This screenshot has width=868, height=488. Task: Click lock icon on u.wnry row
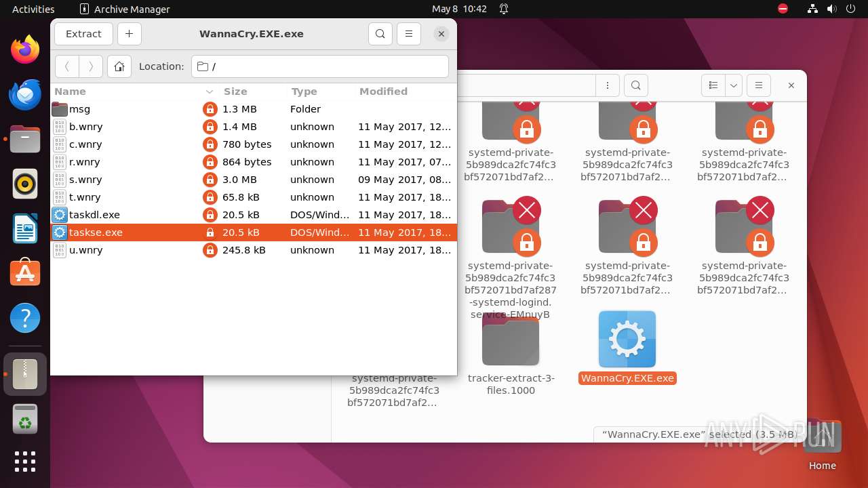point(210,250)
